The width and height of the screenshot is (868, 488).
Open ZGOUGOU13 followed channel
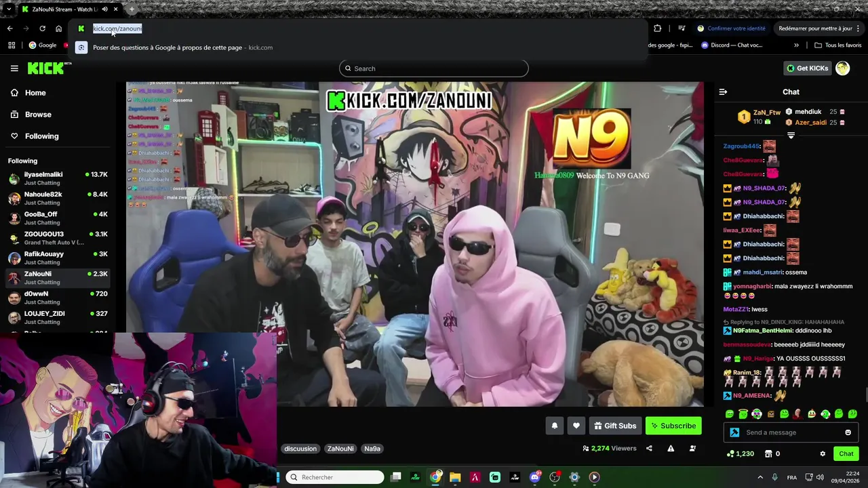[58, 238]
